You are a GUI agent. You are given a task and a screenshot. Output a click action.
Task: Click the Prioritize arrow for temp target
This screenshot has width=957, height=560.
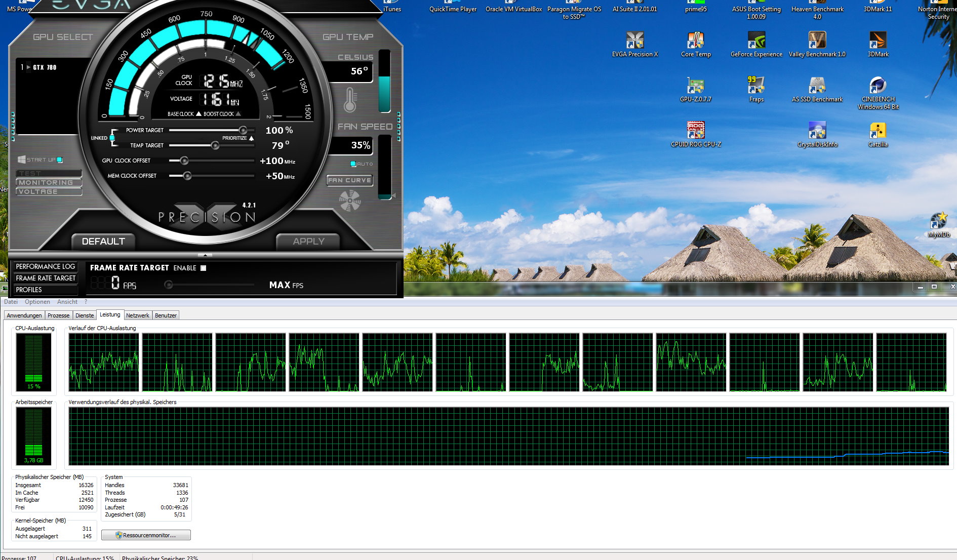(251, 138)
